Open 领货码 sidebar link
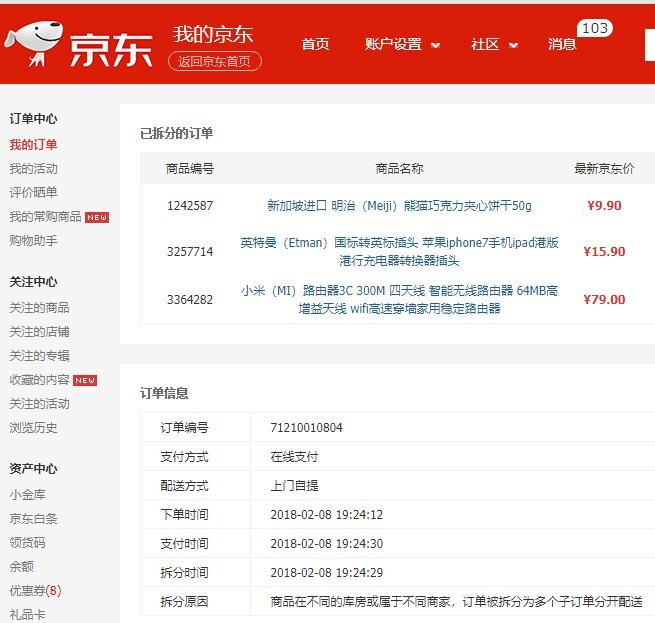The height and width of the screenshot is (623, 655). 28,542
